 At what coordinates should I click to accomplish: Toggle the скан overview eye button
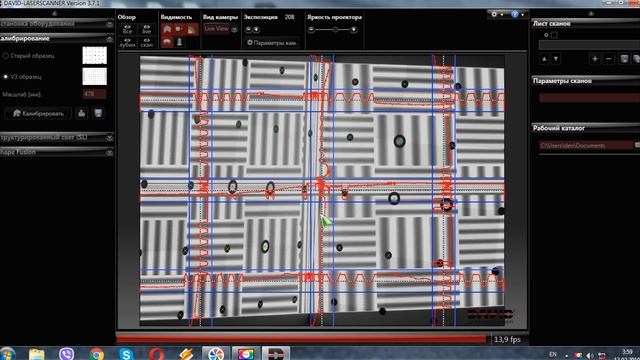[147, 42]
